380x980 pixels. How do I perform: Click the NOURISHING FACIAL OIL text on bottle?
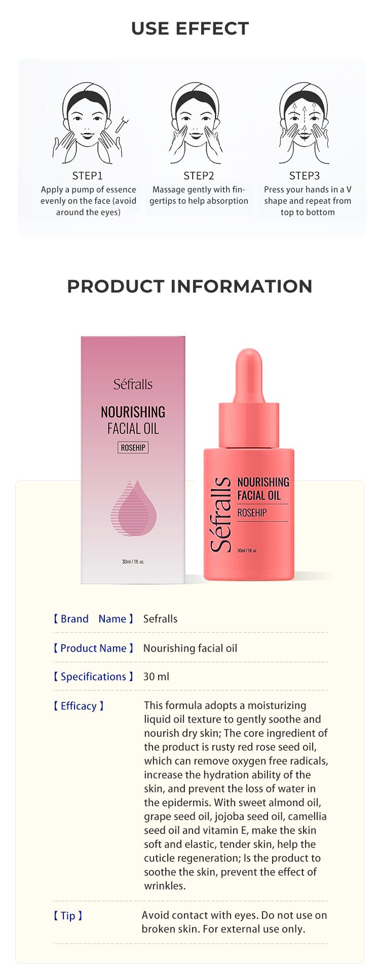point(263,488)
